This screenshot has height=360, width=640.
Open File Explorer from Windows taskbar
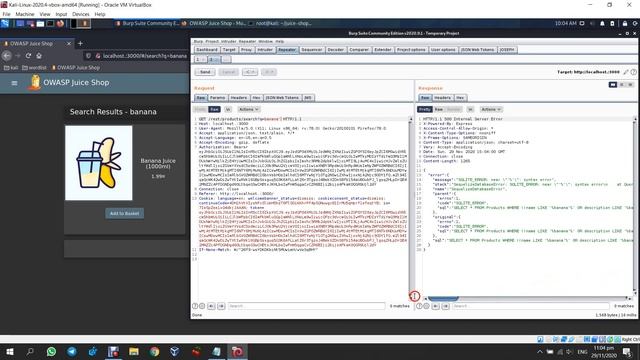[x=134, y=351]
